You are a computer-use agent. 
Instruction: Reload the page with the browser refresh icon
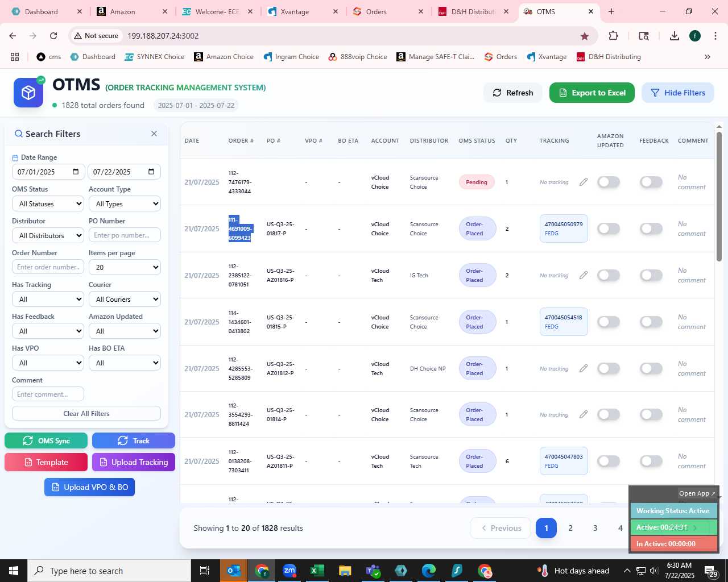53,36
